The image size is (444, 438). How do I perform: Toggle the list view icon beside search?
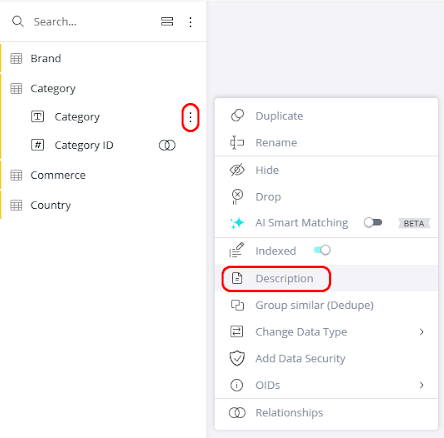[x=167, y=22]
